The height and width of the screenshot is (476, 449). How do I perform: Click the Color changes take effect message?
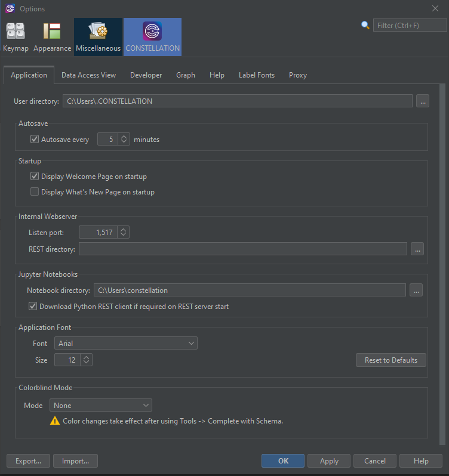173,421
